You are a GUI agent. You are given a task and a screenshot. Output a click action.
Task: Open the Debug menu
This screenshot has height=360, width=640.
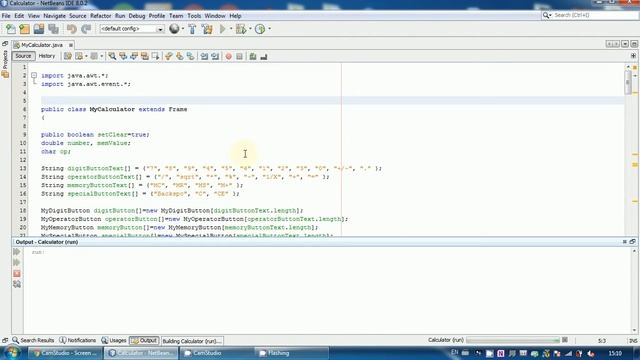click(x=137, y=16)
